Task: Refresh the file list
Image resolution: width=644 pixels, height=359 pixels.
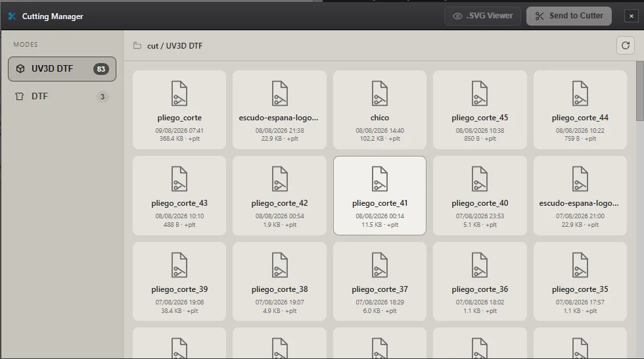Action: 625,45
